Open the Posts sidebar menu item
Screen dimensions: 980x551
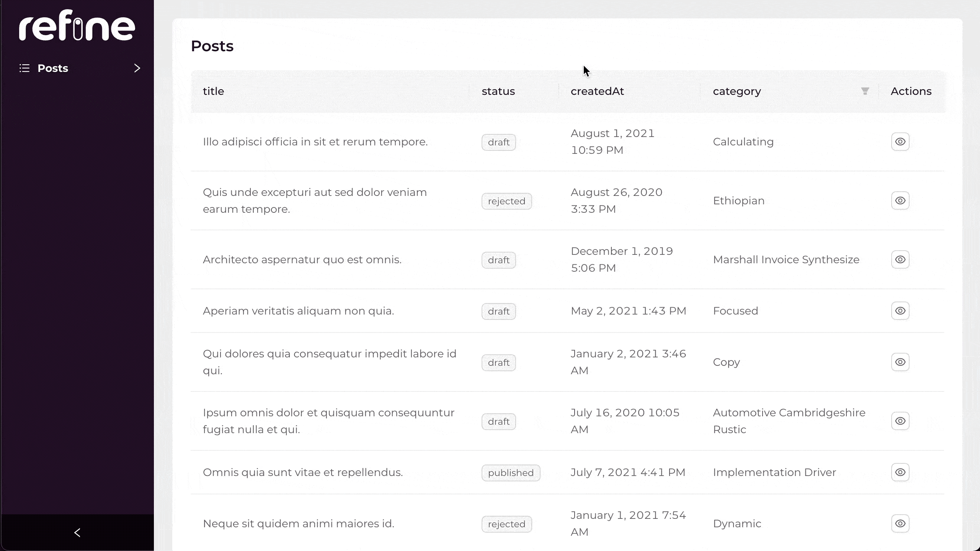53,68
